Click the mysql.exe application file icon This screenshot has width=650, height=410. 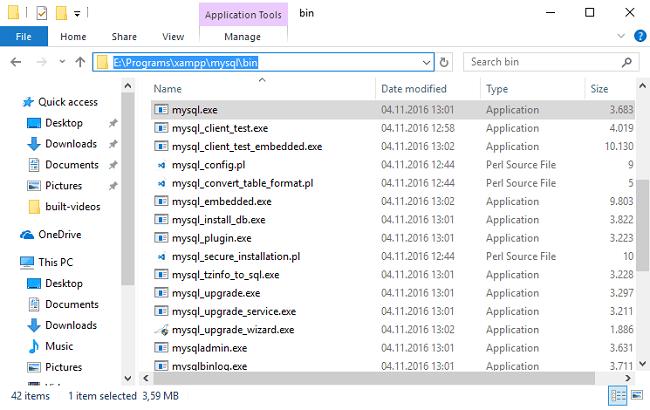tap(160, 110)
